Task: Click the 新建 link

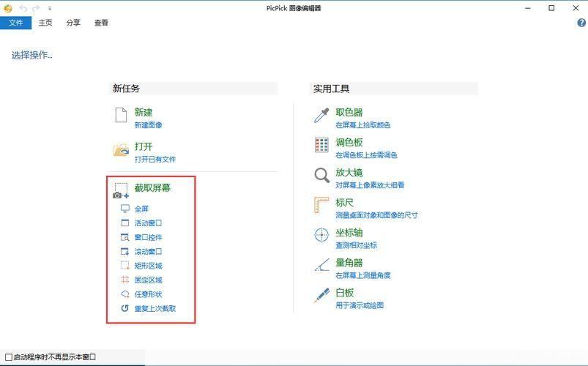Action: tap(144, 112)
